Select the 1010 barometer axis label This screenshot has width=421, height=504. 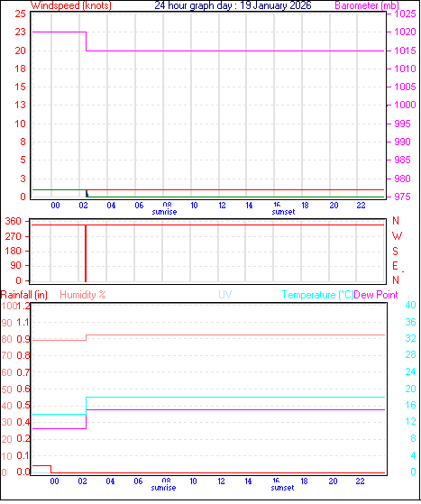[405, 69]
